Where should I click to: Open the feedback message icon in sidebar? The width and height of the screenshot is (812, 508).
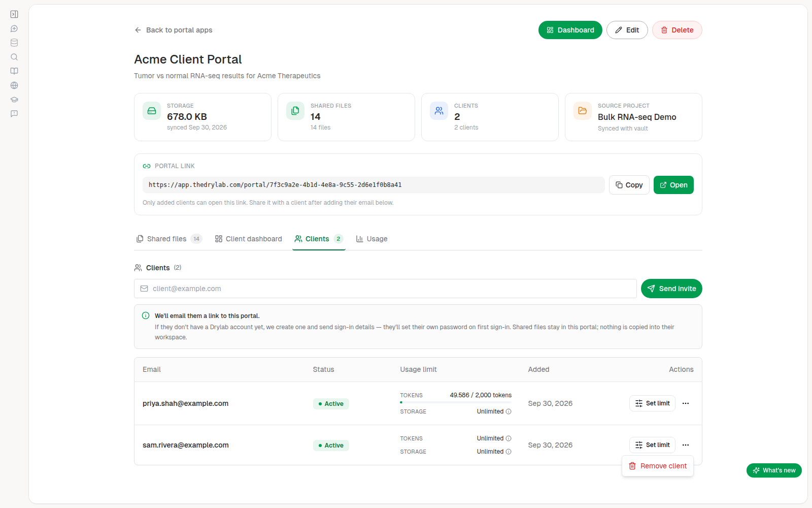coord(14,114)
